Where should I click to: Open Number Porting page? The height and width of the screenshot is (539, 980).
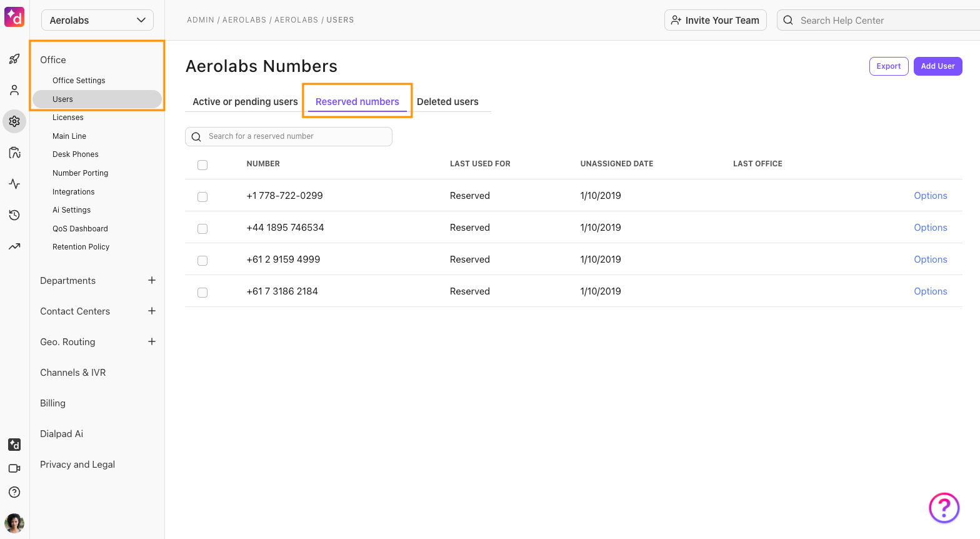[x=81, y=173]
